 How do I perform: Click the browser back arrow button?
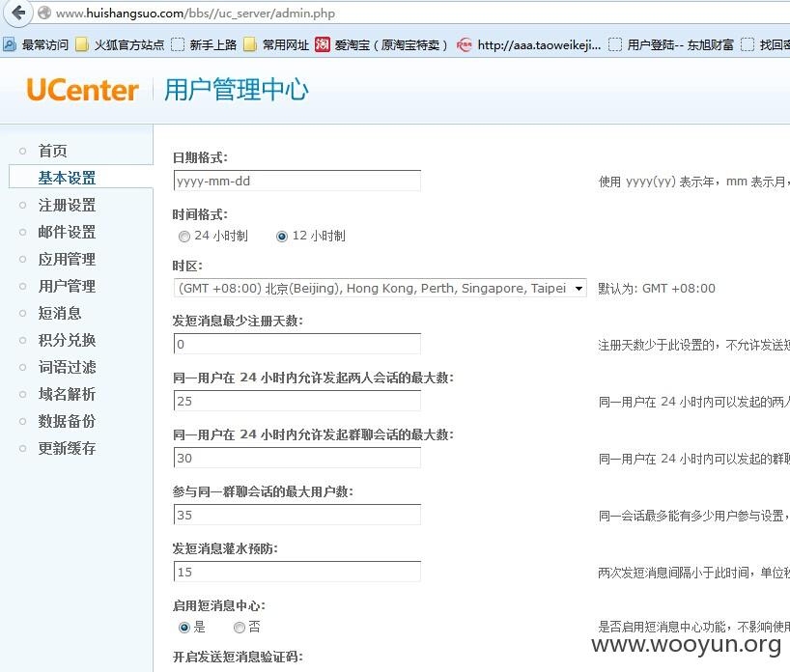18,13
